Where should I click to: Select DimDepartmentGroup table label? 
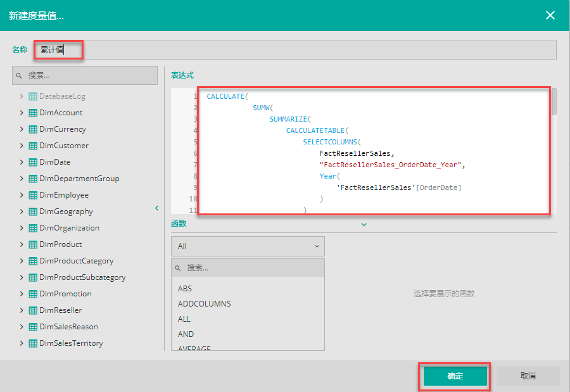click(x=79, y=179)
